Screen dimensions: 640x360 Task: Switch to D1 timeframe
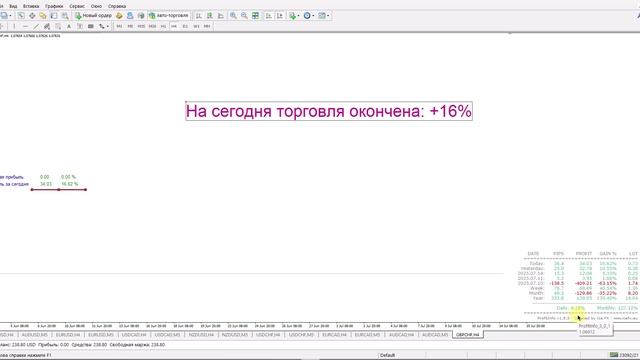[x=185, y=26]
